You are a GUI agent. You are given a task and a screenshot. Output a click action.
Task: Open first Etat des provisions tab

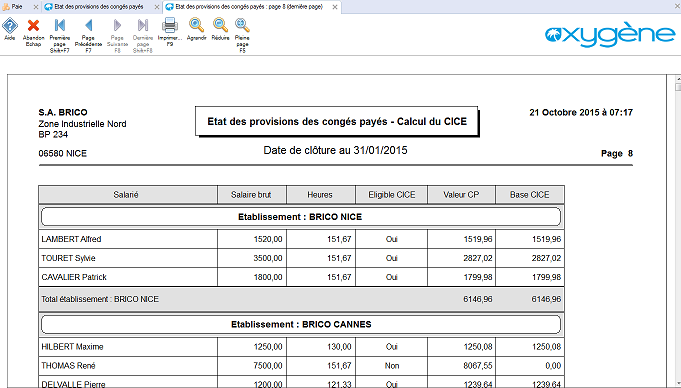point(99,7)
